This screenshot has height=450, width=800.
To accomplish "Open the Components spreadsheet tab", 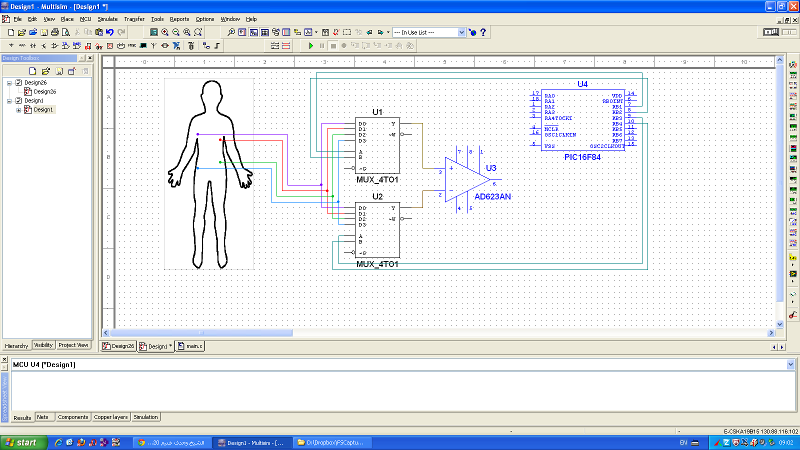I will (72, 417).
